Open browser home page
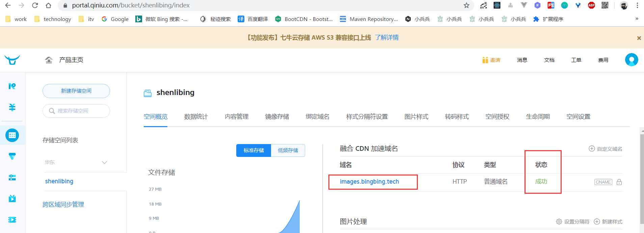 [x=48, y=5]
